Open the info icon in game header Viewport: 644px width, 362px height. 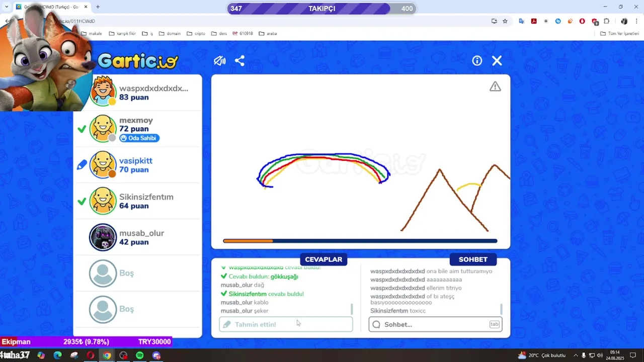(x=477, y=61)
